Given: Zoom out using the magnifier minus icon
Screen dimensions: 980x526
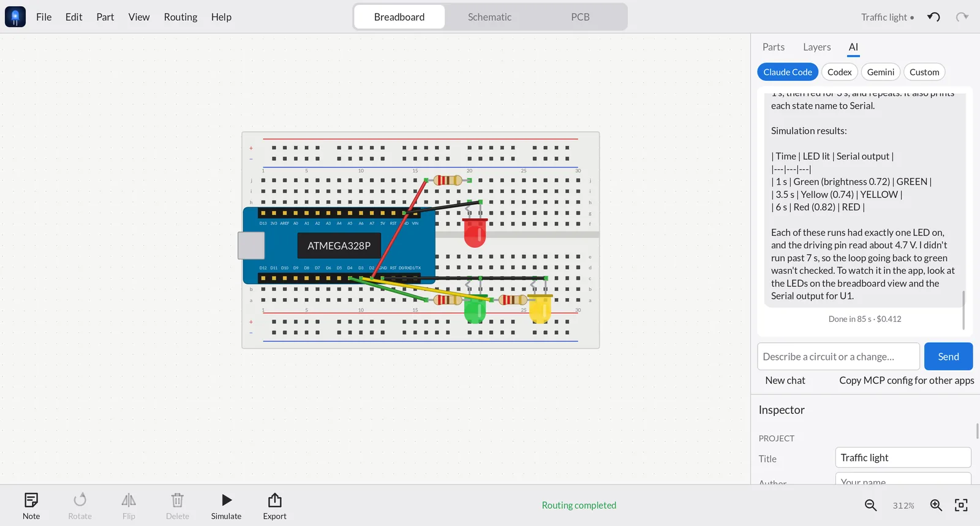Looking at the screenshot, I should pos(870,505).
